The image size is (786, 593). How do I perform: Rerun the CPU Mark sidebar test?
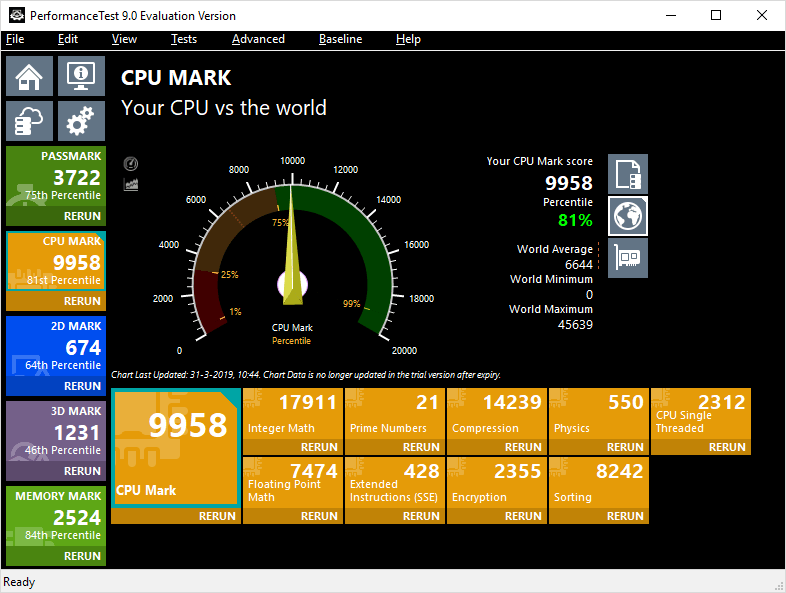point(82,301)
